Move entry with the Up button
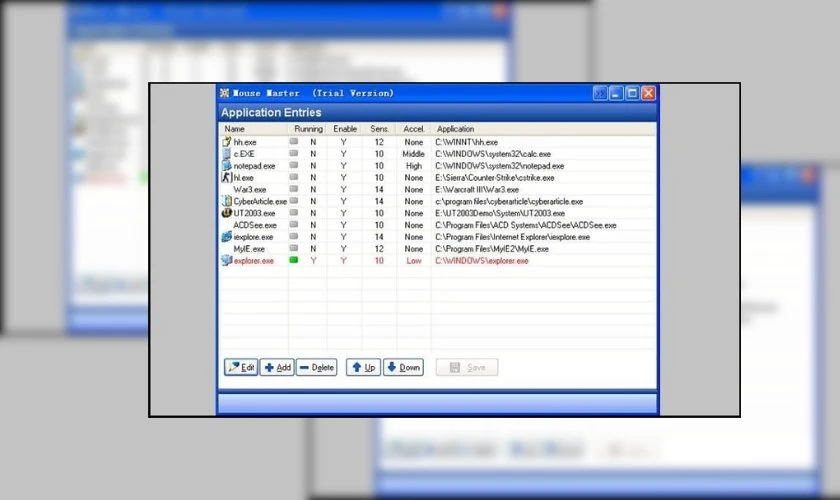The image size is (840, 500). [363, 367]
